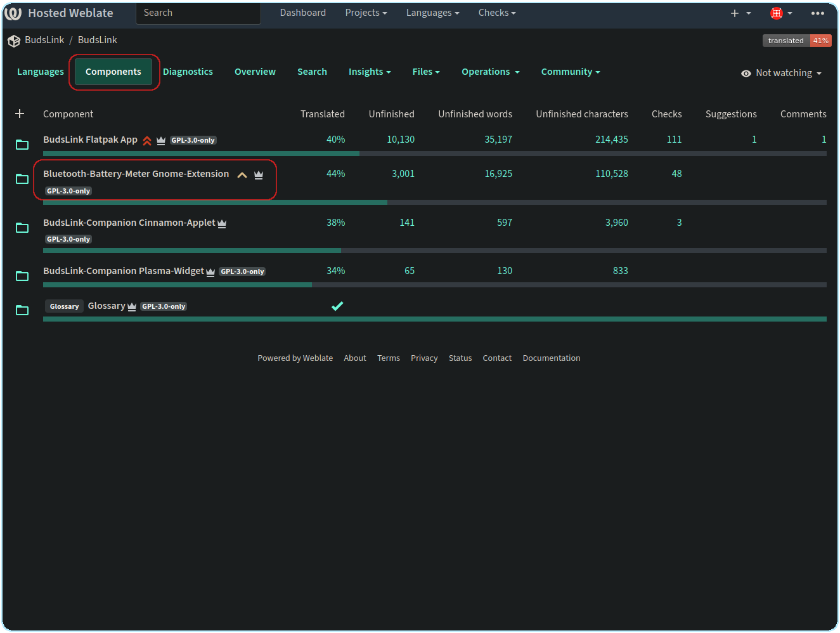Click folder icon for BudsLink-Companion Cinnamon-Applet
This screenshot has width=840, height=633.
tap(22, 228)
